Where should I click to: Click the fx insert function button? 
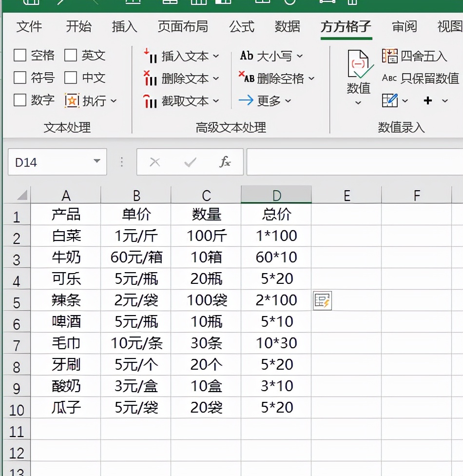point(225,161)
